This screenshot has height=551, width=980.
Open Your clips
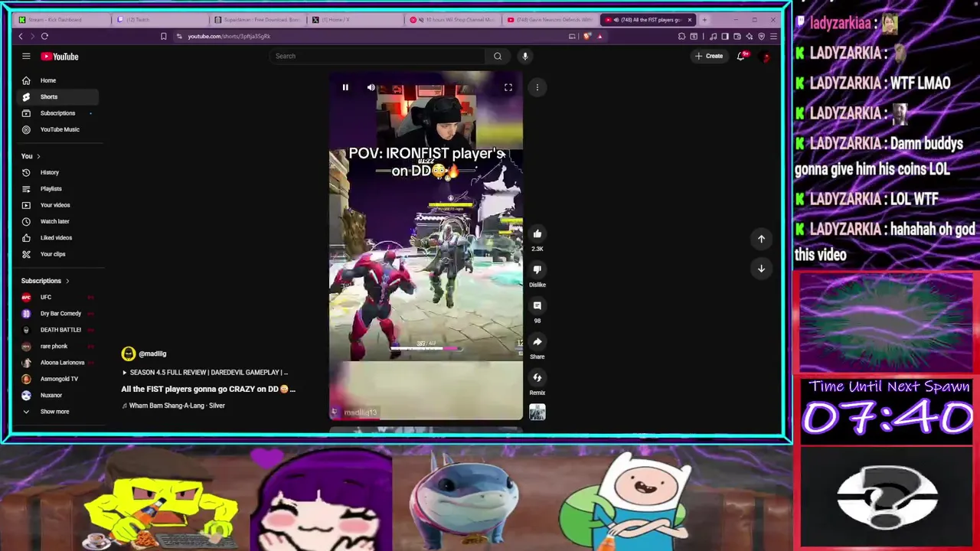(x=57, y=254)
